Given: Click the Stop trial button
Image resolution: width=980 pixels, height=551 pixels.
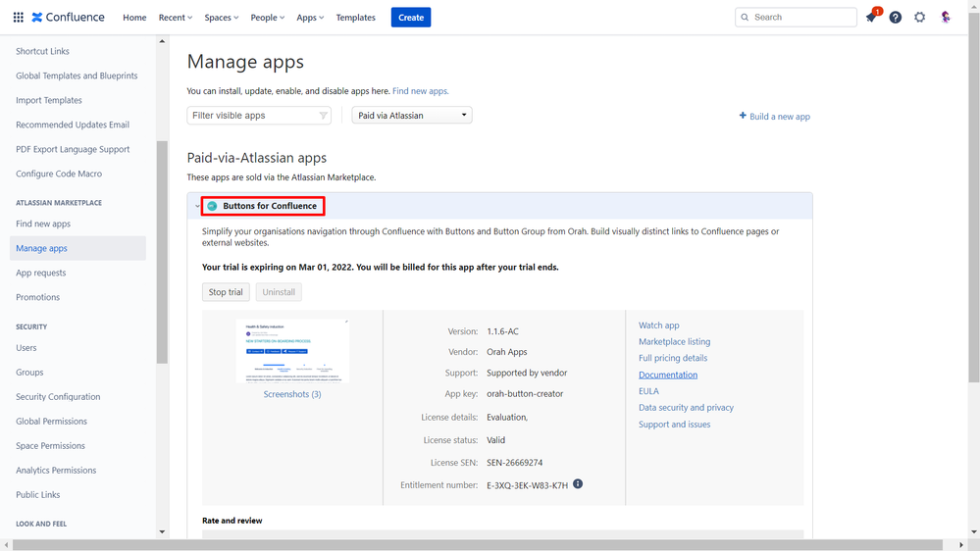Looking at the screenshot, I should click(x=226, y=292).
